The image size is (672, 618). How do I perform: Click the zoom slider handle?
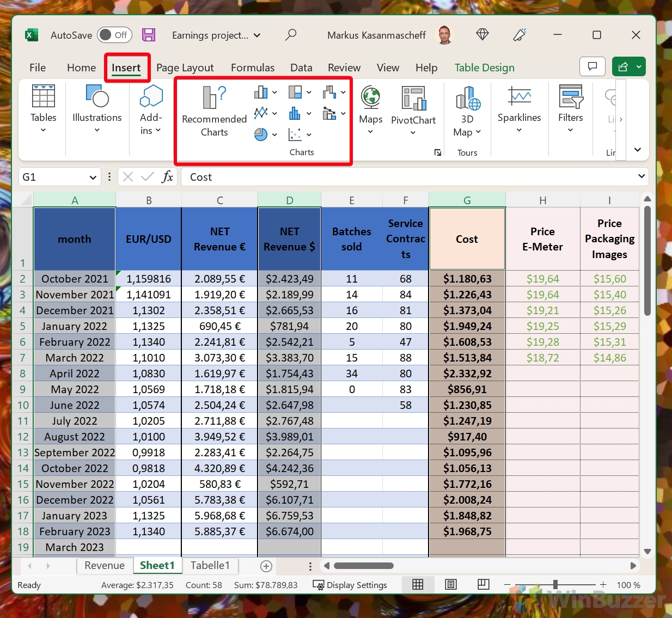coord(555,585)
